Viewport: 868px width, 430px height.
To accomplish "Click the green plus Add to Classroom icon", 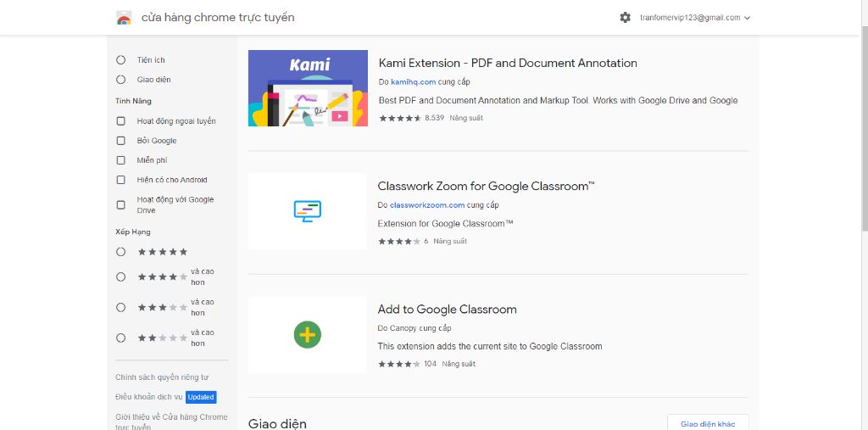I will (x=307, y=335).
